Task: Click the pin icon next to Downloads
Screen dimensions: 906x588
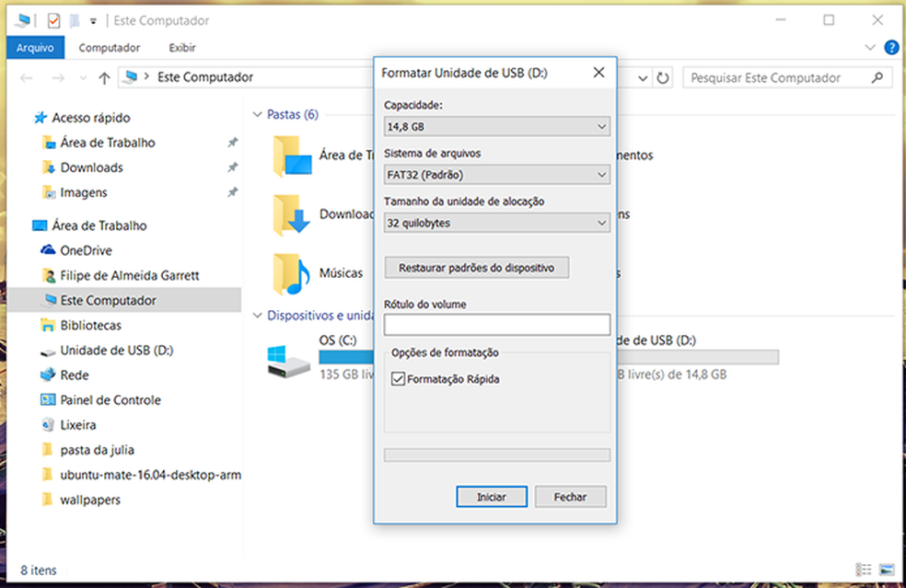Action: pos(232,167)
